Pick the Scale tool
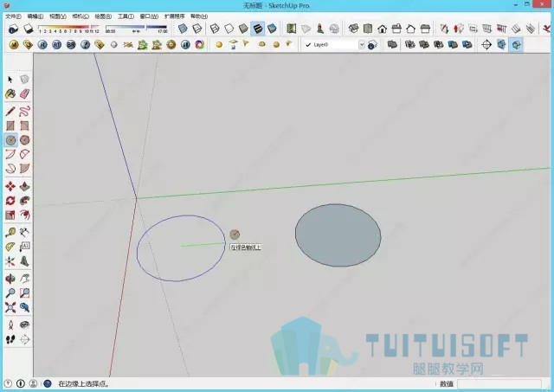 (x=10, y=215)
